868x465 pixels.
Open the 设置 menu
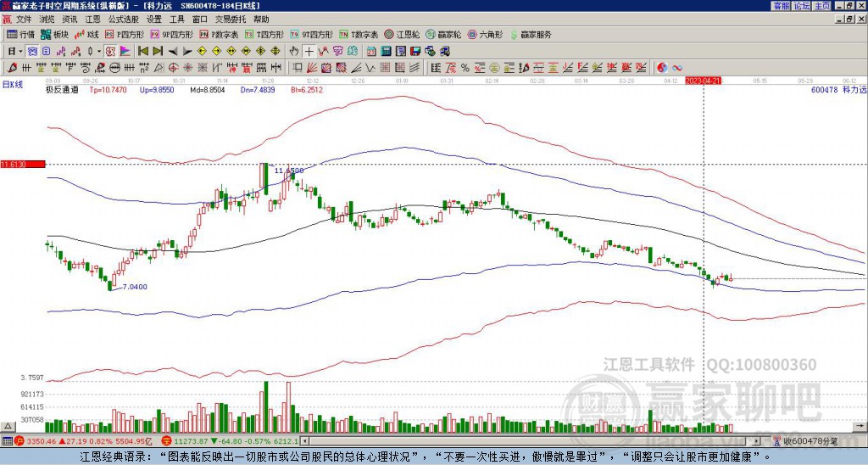[x=154, y=20]
